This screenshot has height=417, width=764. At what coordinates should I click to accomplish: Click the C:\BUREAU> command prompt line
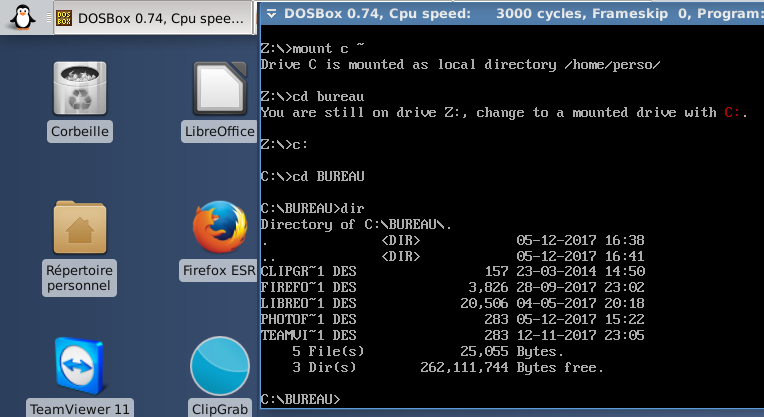pyautogui.click(x=300, y=399)
